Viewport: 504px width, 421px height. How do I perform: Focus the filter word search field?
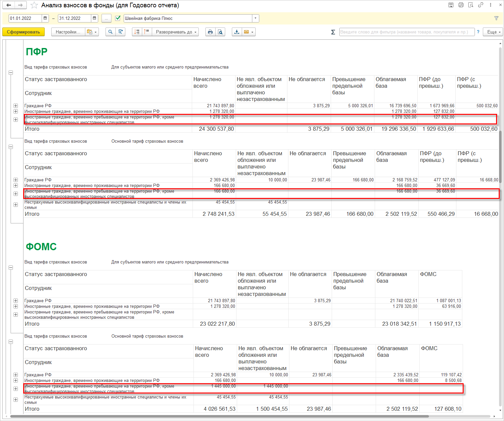coord(407,32)
